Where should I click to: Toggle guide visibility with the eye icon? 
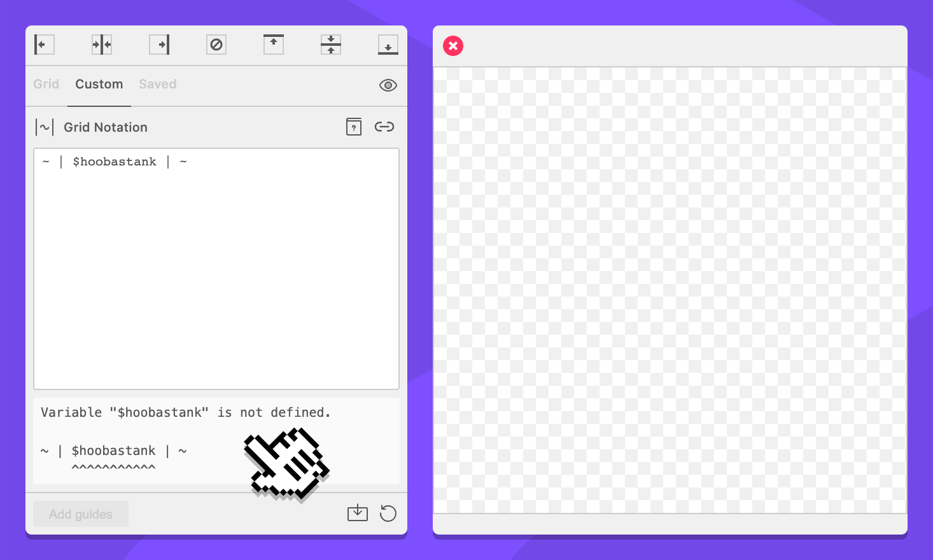pos(388,85)
